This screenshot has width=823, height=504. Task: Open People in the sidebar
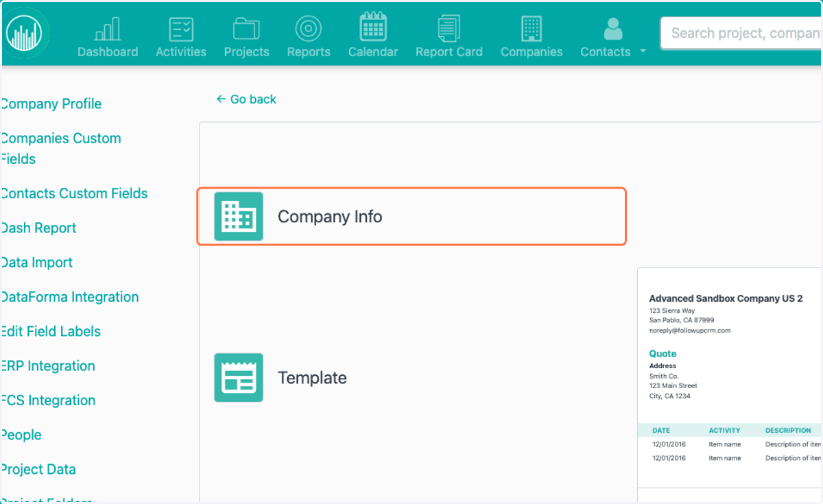click(21, 435)
